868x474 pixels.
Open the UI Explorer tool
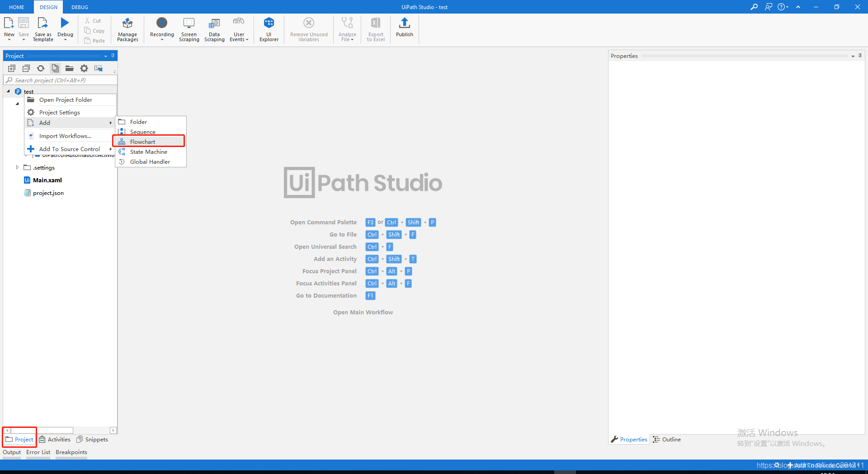(x=269, y=29)
